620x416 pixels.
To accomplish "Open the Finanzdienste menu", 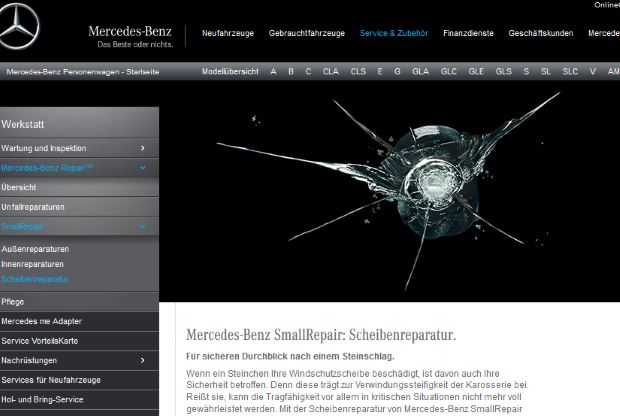I will 468,33.
